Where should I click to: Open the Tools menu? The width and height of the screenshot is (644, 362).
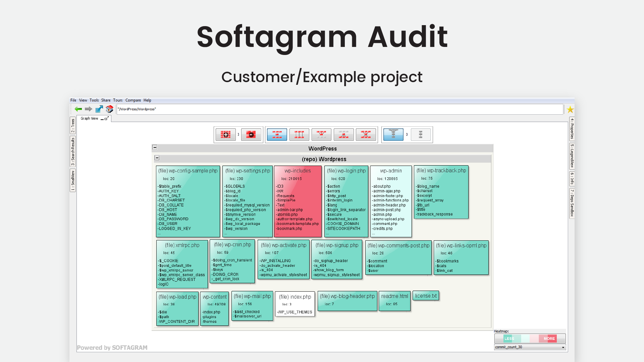(94, 100)
